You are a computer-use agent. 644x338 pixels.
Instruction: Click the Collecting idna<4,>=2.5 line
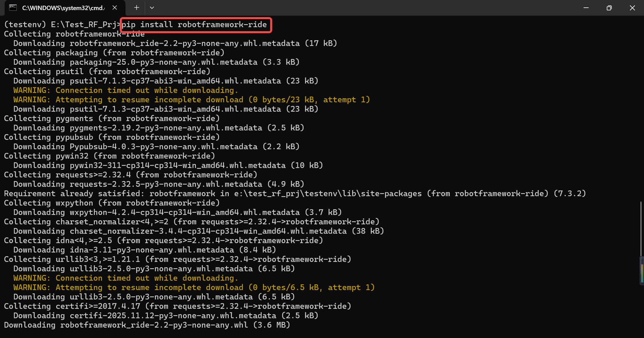[x=163, y=240]
